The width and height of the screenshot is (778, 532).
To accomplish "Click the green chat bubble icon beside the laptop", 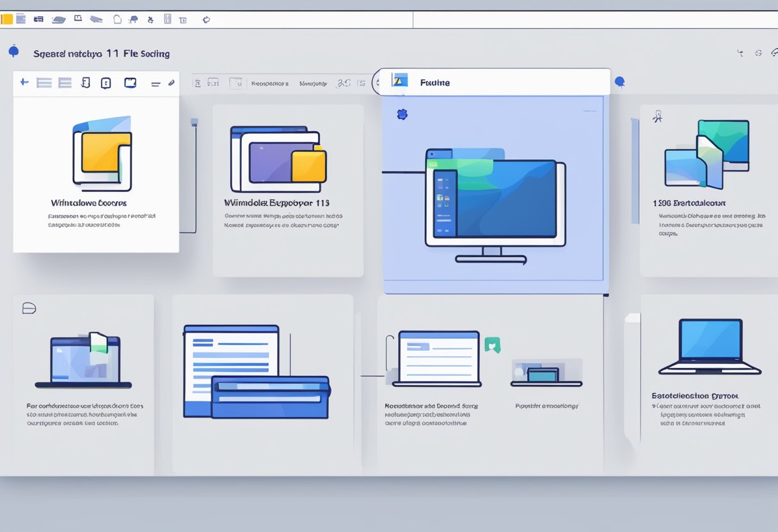I will point(492,345).
